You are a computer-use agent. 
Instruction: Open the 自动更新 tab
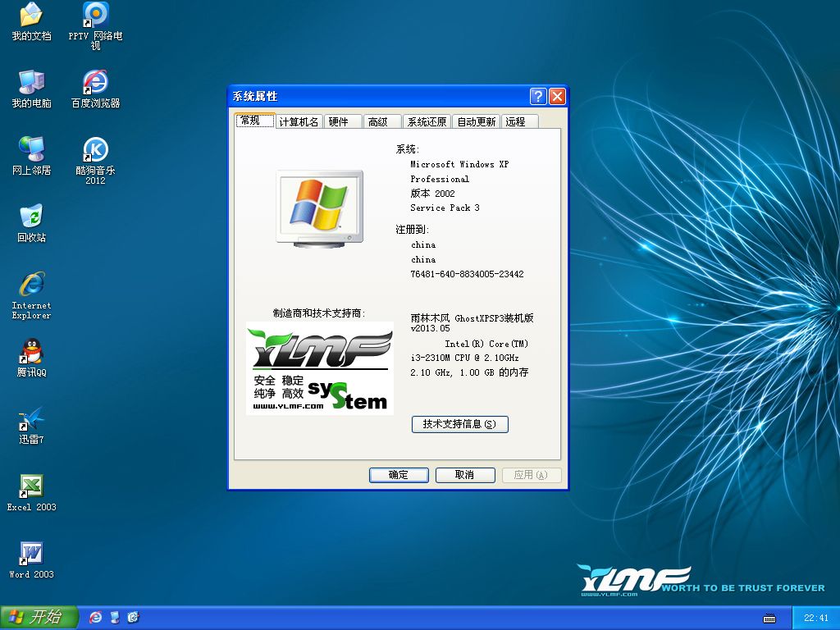click(x=477, y=122)
